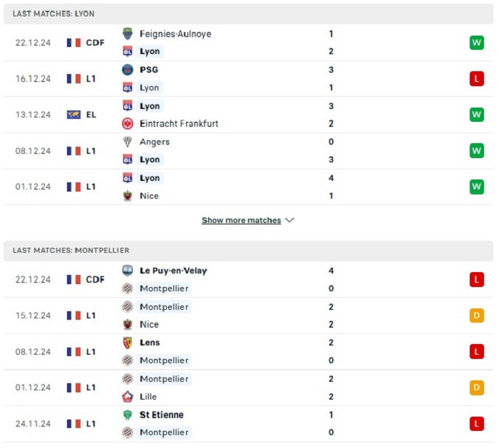The image size is (499, 448).
Task: Click the CDF competition label for Le Puy-en-Velay match
Action: [x=95, y=280]
